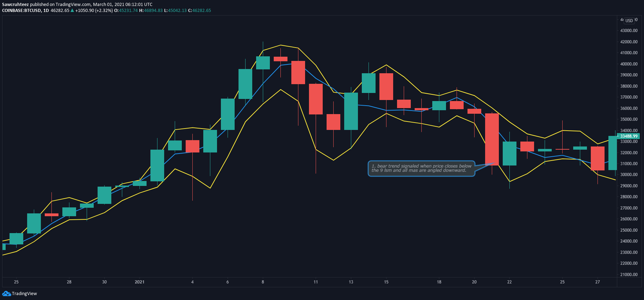
Task: Click the date label 22 on time axis
Action: click(509, 282)
